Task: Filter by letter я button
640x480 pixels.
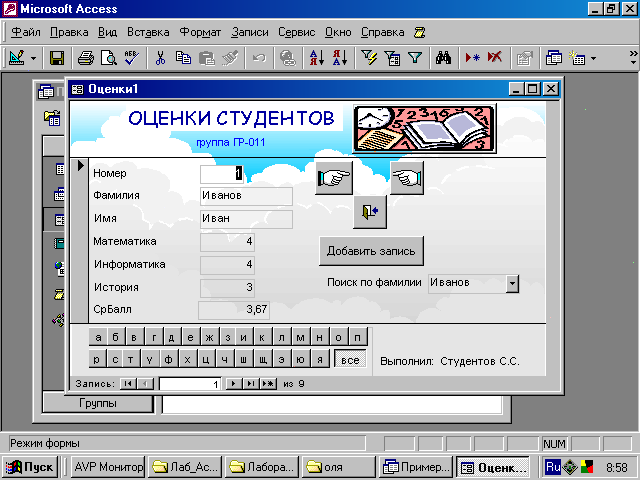Action: pyautogui.click(x=320, y=360)
